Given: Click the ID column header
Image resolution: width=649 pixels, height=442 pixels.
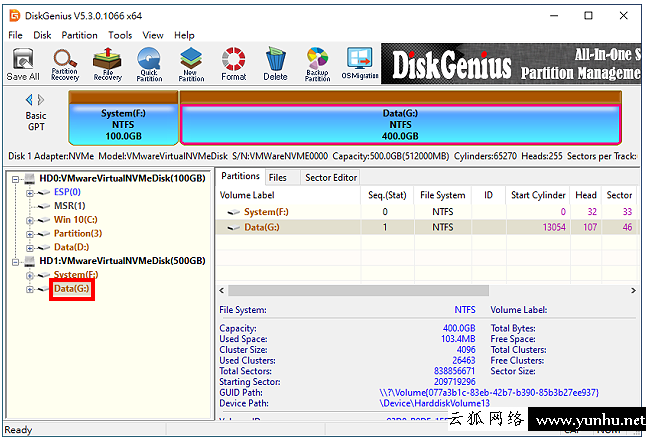Looking at the screenshot, I should pos(488,195).
